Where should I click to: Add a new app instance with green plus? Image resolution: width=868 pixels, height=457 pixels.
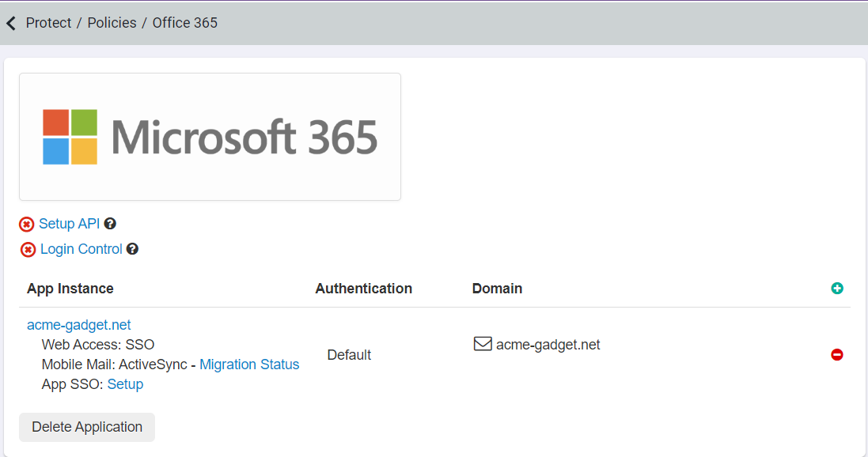pyautogui.click(x=837, y=289)
